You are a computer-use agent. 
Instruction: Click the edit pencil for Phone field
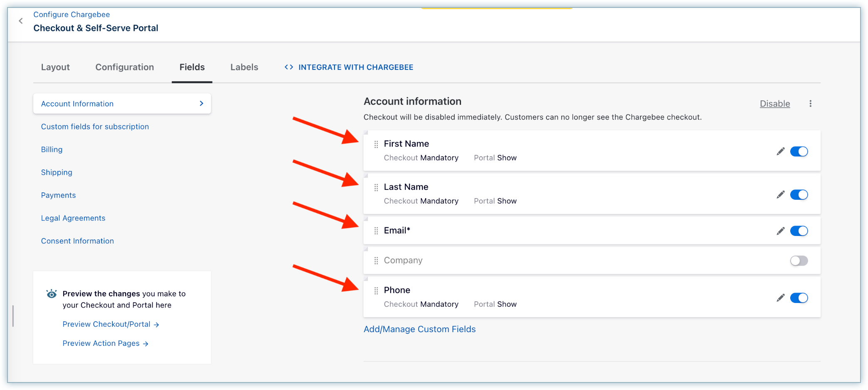coord(780,298)
